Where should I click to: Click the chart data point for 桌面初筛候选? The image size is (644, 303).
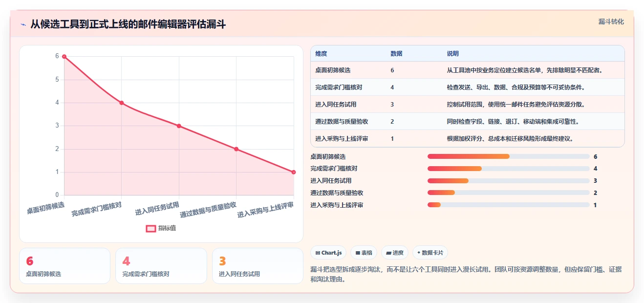(64, 57)
